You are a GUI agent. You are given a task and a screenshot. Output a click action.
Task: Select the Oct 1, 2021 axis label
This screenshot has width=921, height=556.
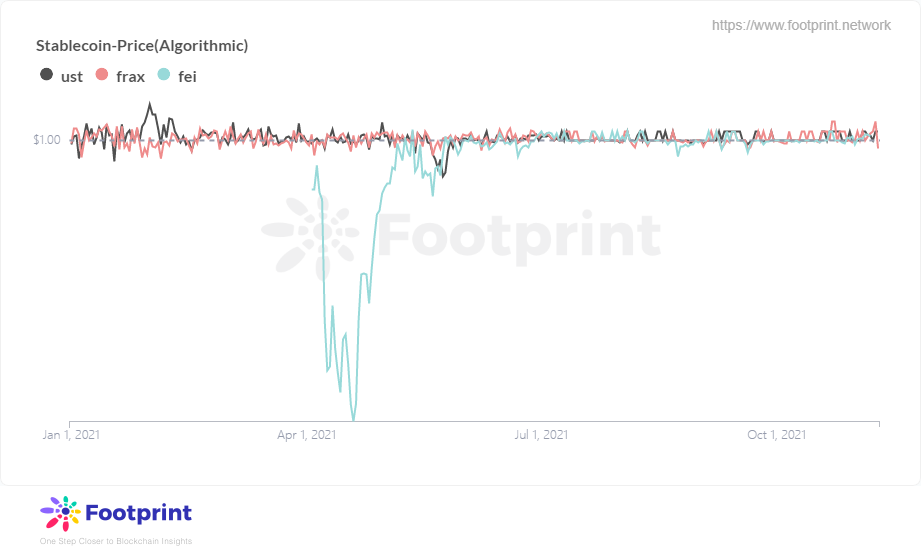[777, 435]
